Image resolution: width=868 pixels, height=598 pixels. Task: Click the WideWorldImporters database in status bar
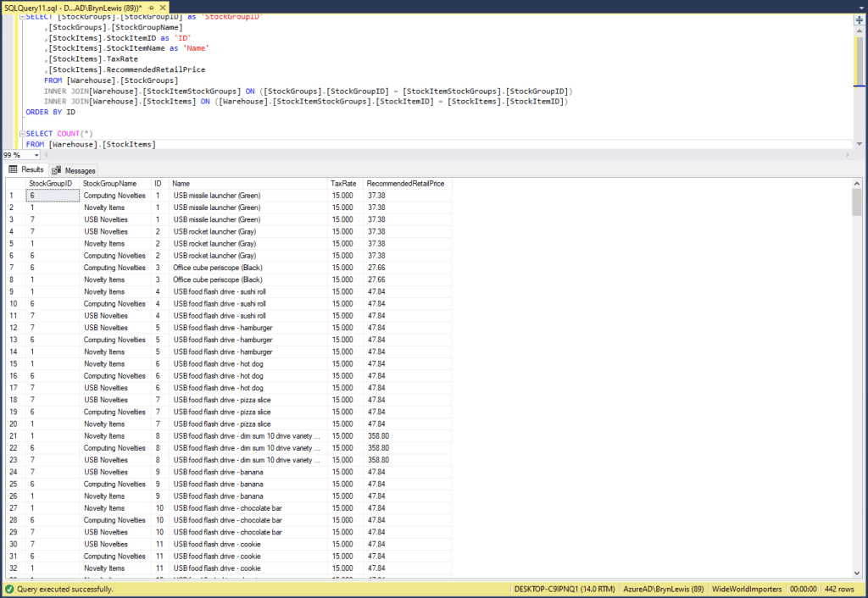pyautogui.click(x=748, y=589)
